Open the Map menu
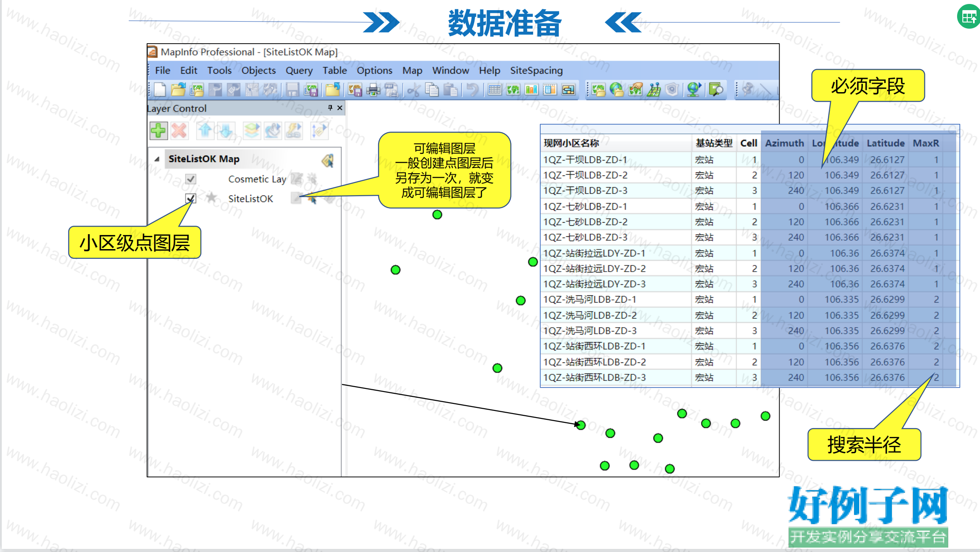 412,71
